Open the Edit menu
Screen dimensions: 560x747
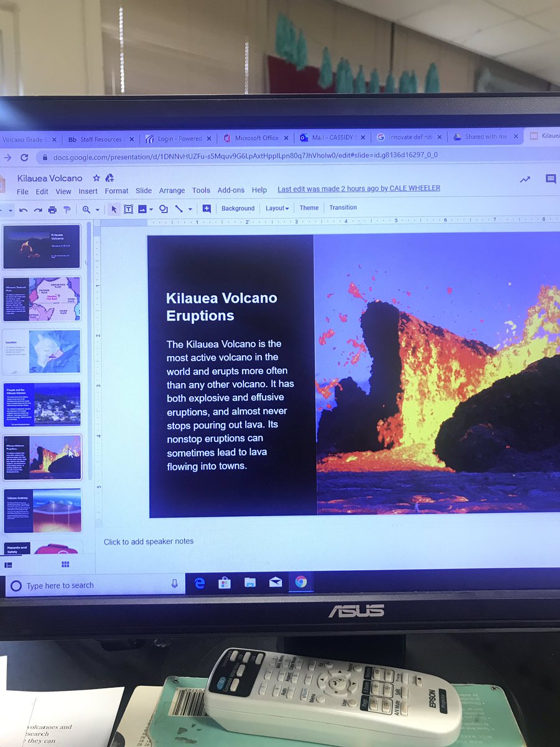[42, 192]
